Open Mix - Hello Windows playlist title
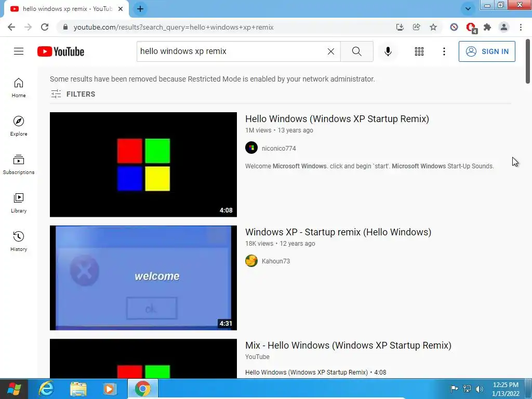Image resolution: width=532 pixels, height=399 pixels. pos(348,345)
